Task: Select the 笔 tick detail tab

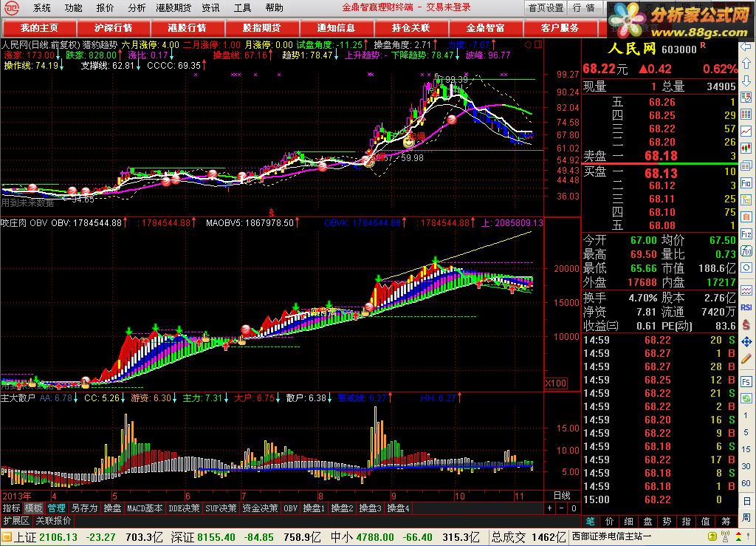Action: tap(591, 521)
